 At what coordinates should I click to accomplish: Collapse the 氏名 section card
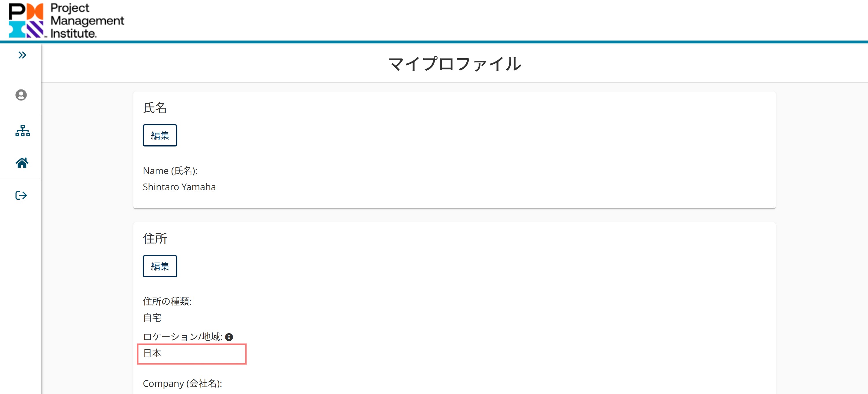[155, 108]
